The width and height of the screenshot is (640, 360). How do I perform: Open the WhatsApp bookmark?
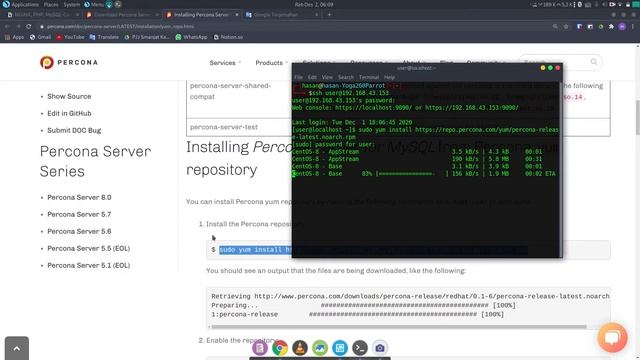(191, 37)
